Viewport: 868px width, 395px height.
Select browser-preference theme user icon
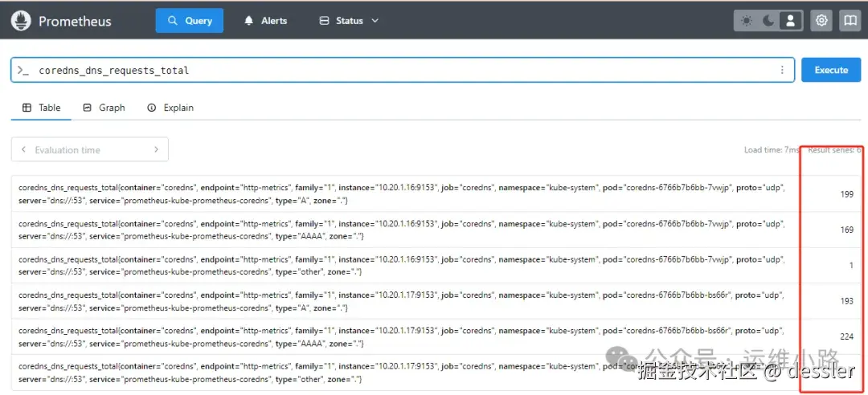pyautogui.click(x=791, y=21)
